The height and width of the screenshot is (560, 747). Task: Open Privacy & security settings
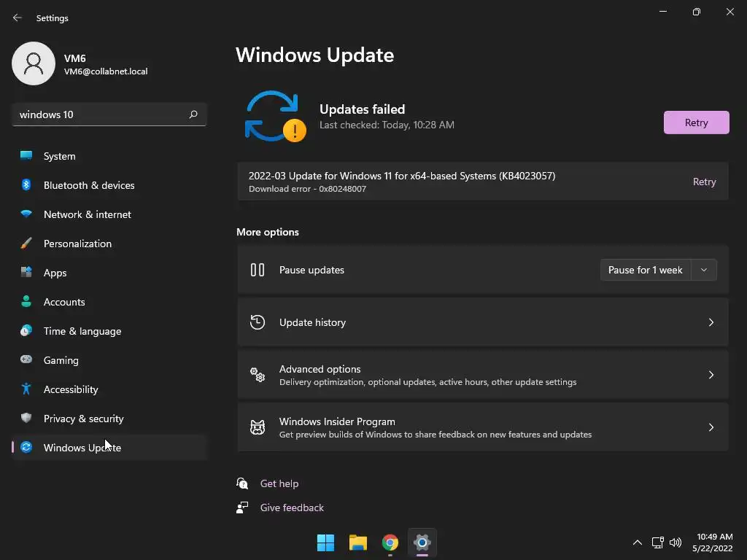click(x=109, y=419)
